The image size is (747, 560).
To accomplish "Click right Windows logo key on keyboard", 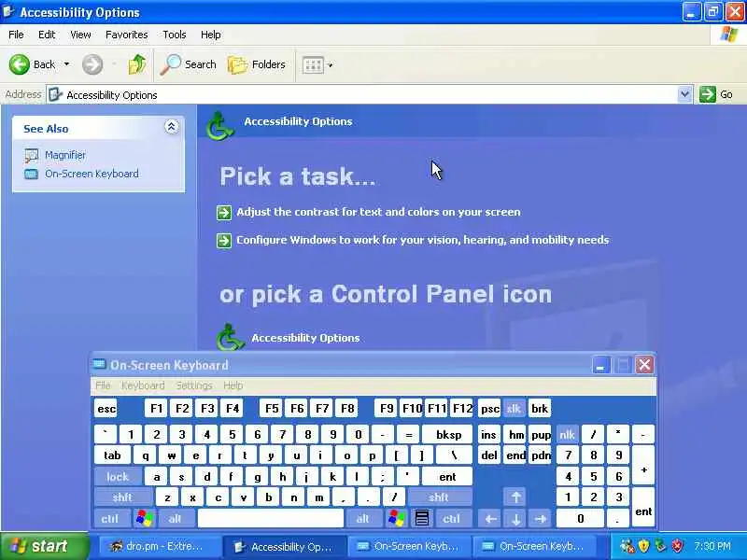I will point(396,518).
